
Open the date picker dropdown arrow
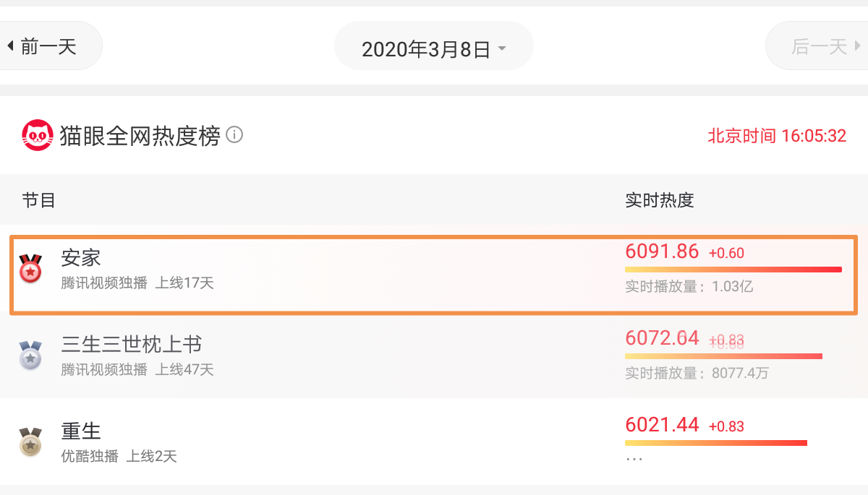(x=503, y=46)
